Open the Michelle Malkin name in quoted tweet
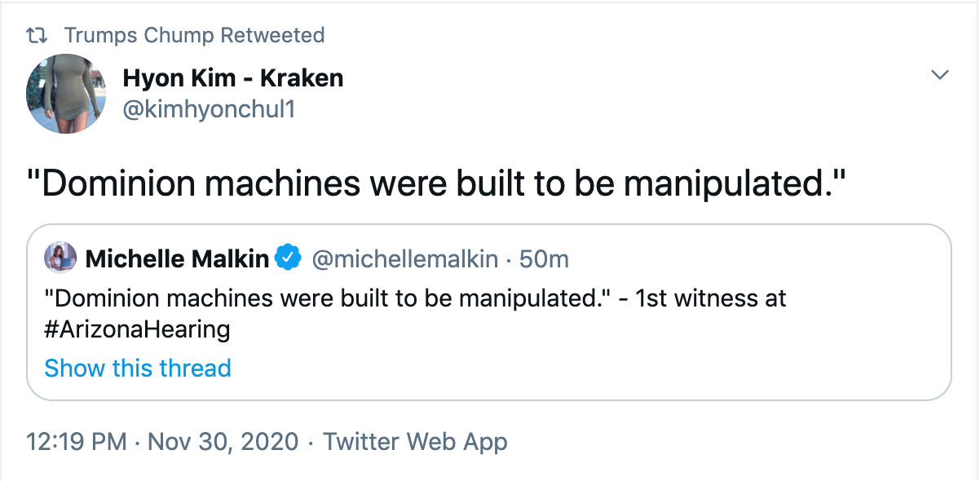The width and height of the screenshot is (980, 481). point(177,259)
